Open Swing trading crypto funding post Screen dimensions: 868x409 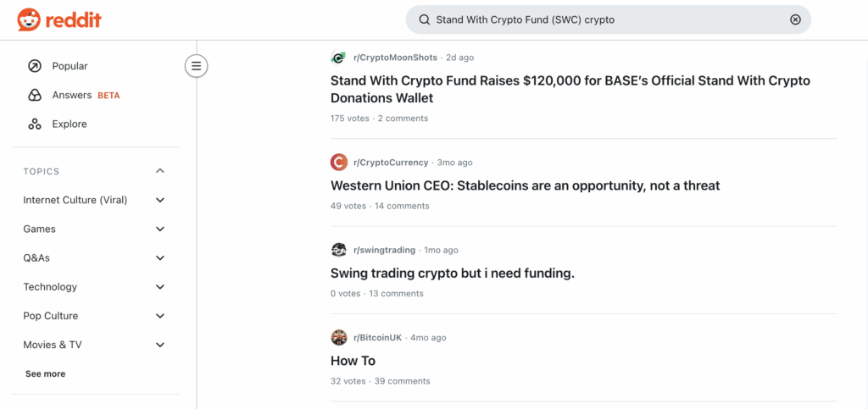click(x=453, y=274)
